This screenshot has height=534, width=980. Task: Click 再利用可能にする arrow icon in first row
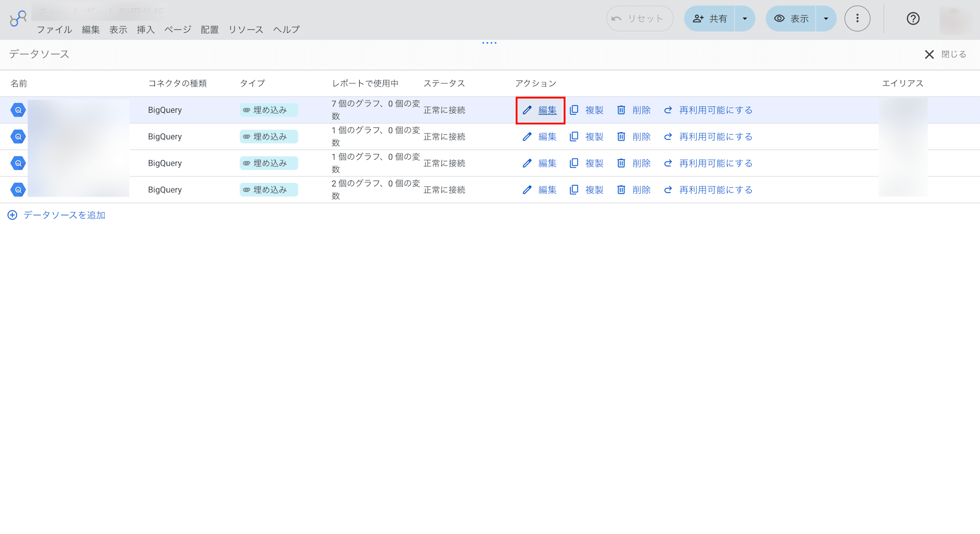click(x=668, y=110)
